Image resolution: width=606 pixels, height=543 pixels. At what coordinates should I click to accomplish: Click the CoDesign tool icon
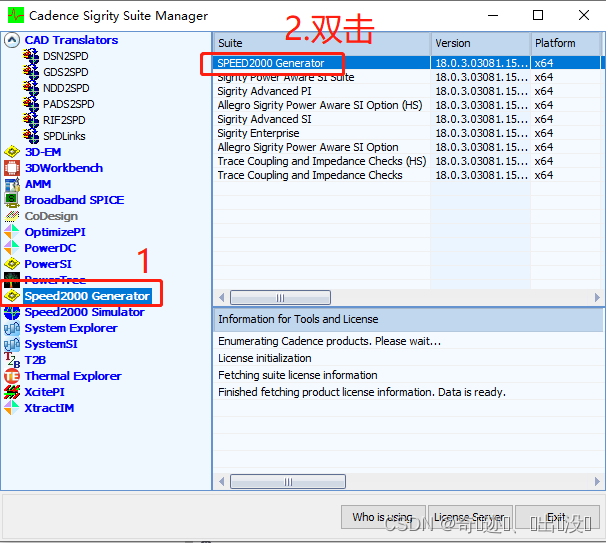pos(12,216)
